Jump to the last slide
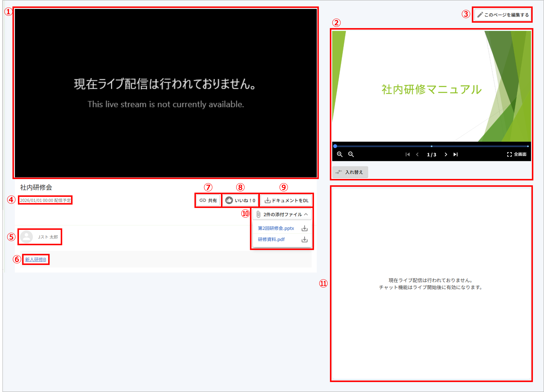The width and height of the screenshot is (544, 392). click(456, 154)
